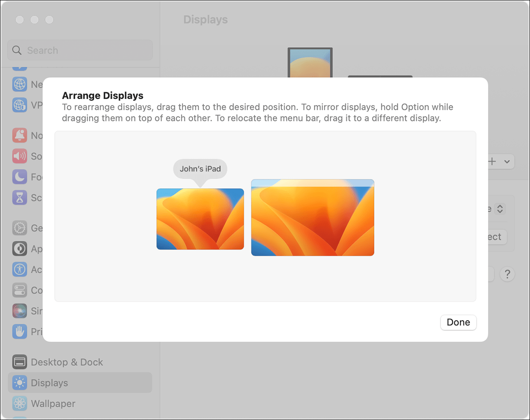Click the Siri & Spotlight icon
The width and height of the screenshot is (530, 420).
pyautogui.click(x=19, y=311)
